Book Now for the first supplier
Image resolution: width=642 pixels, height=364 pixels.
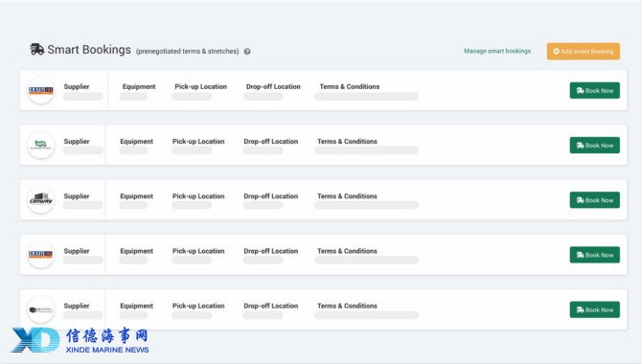pyautogui.click(x=594, y=90)
